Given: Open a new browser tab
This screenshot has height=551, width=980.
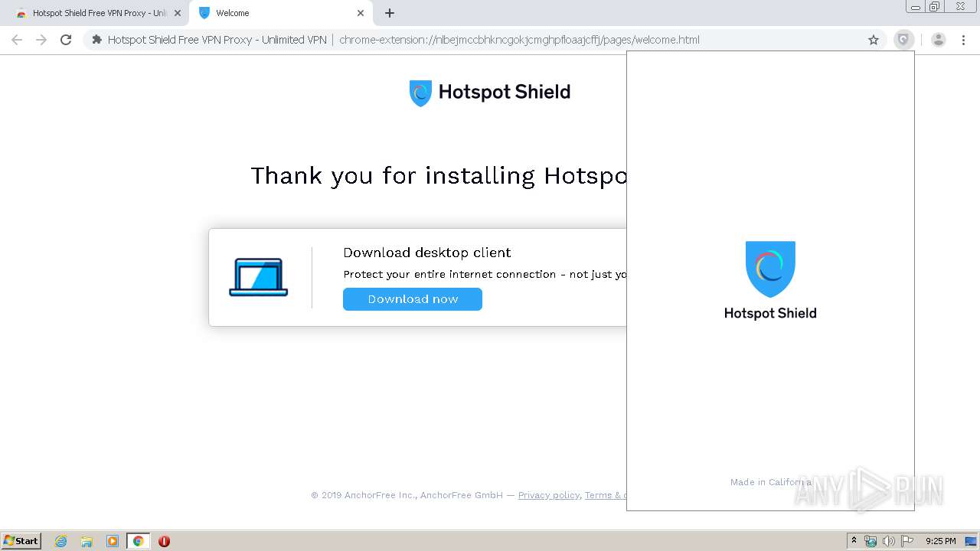Looking at the screenshot, I should [x=390, y=13].
